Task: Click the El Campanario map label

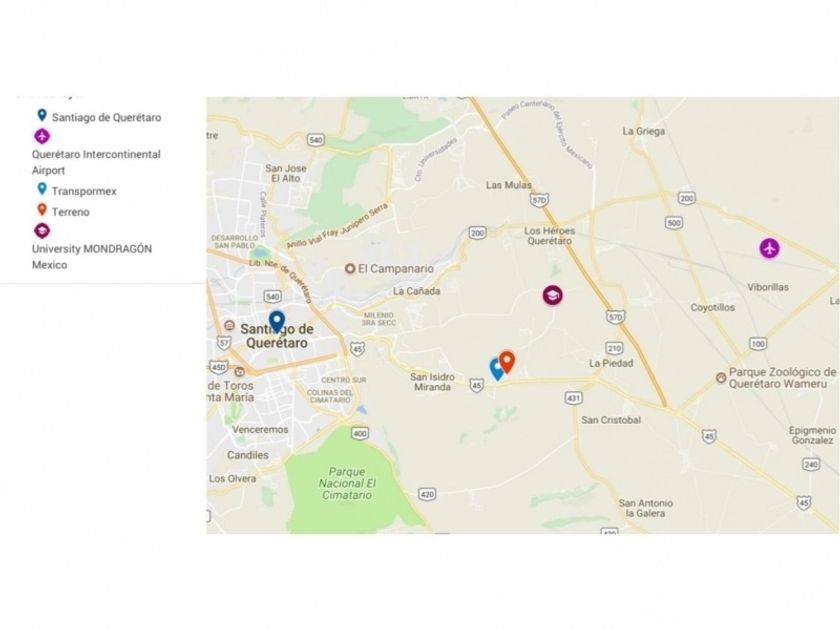Action: [x=396, y=268]
